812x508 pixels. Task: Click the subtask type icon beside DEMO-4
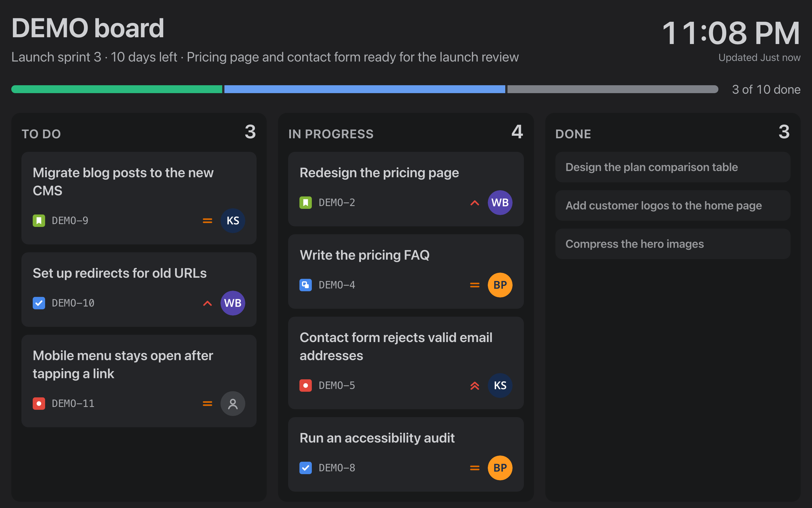(306, 285)
